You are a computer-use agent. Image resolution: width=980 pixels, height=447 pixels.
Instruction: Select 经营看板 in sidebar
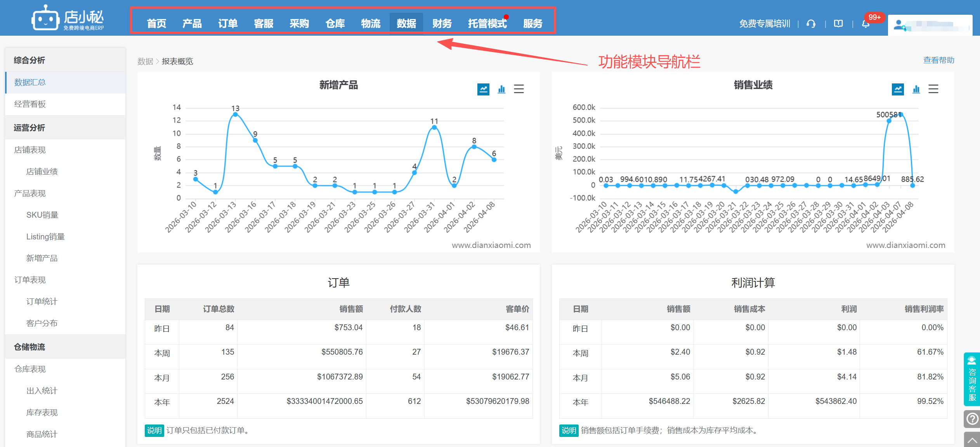click(x=30, y=104)
